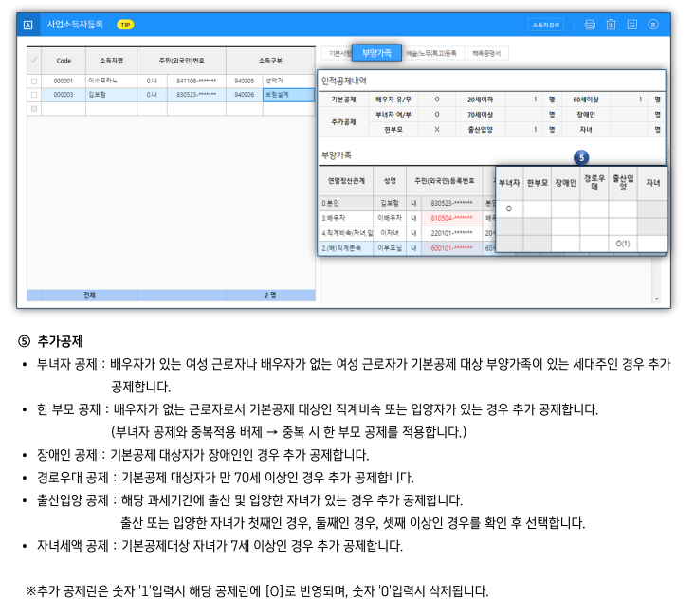
Task: Toggle the select-all check in the table header
Action: pos(34,61)
